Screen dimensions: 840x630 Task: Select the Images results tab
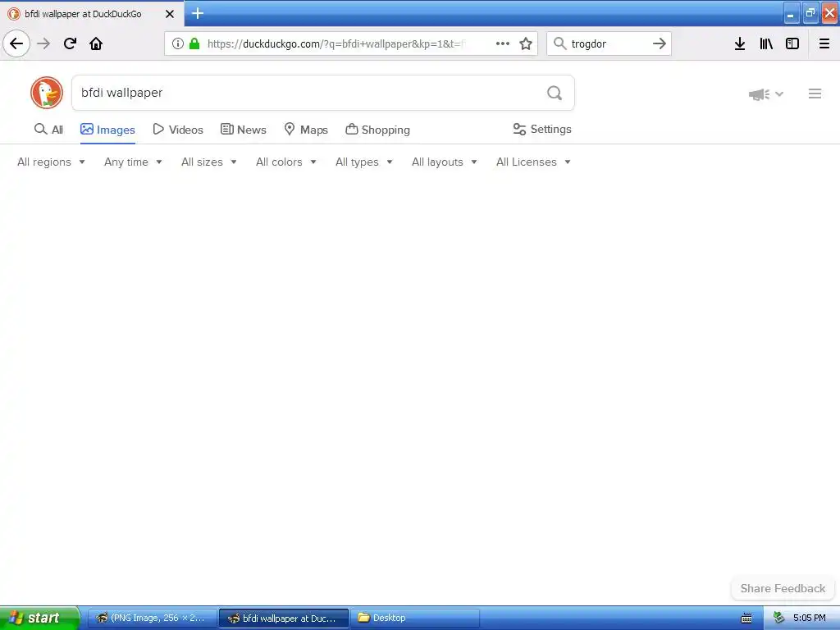[107, 130]
